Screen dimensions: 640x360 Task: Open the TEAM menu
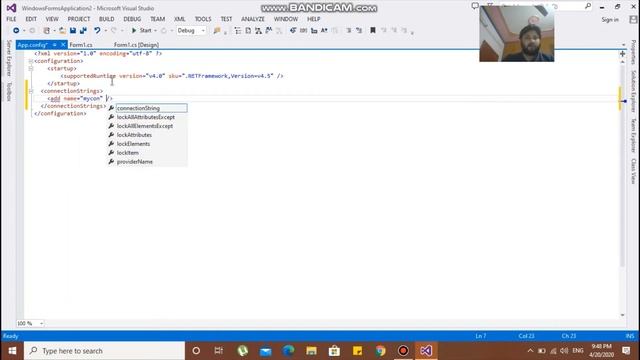click(x=158, y=19)
